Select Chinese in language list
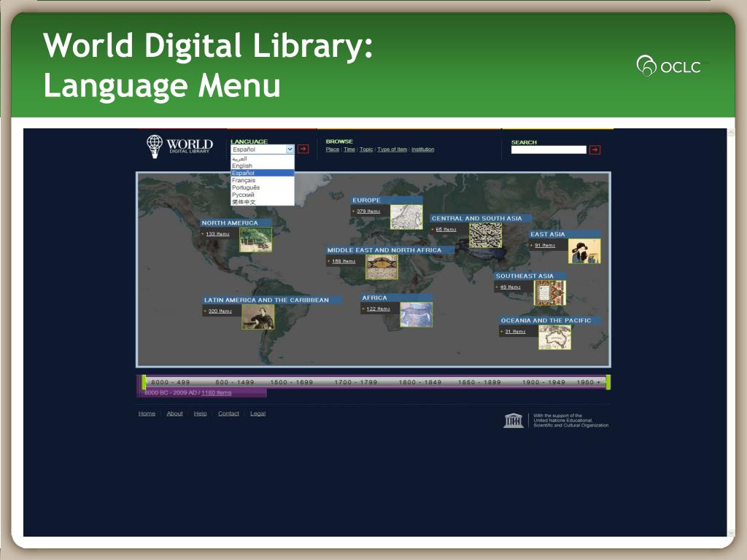Screen dimensions: 747x560 tap(263, 202)
